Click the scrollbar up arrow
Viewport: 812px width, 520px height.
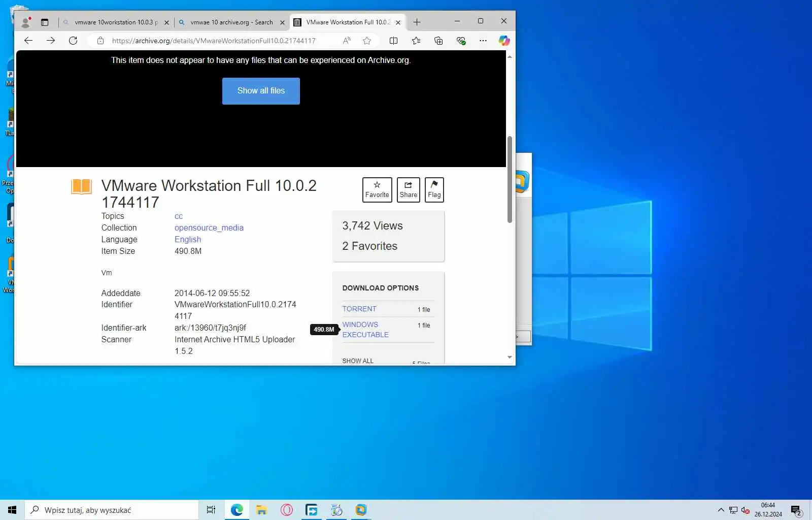(510, 56)
